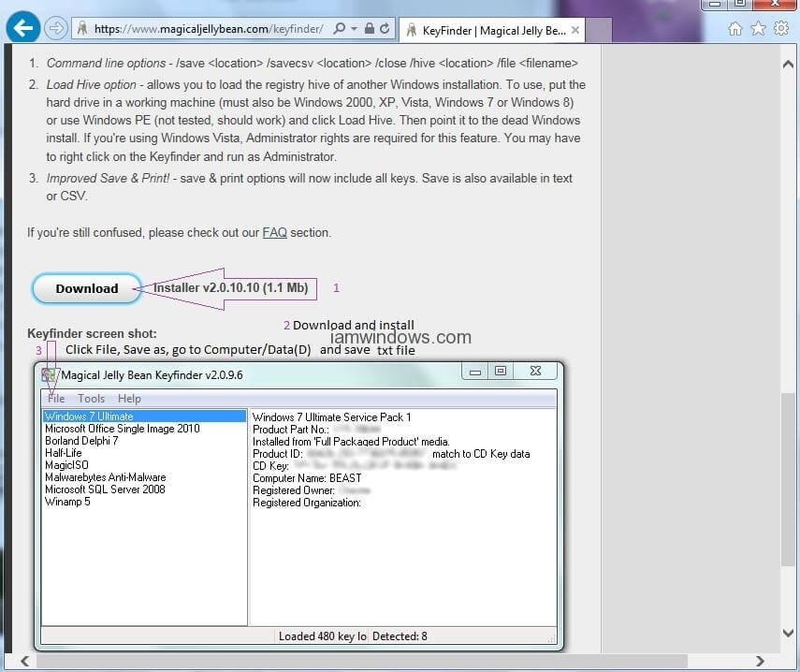Open Favorites star icon

click(758, 29)
